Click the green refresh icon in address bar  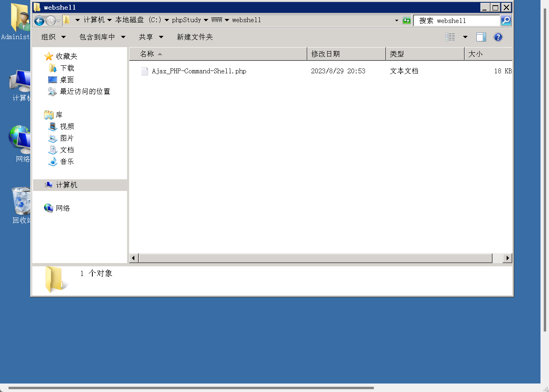pyautogui.click(x=406, y=20)
